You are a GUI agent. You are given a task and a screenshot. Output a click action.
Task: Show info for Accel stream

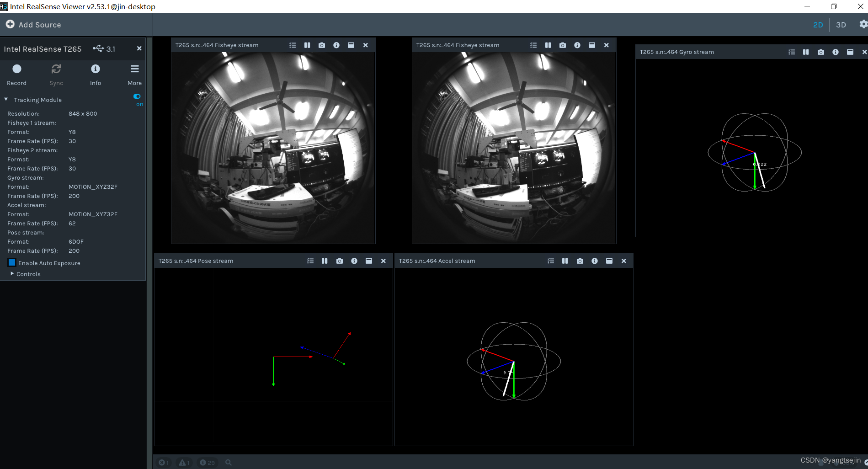tap(595, 261)
